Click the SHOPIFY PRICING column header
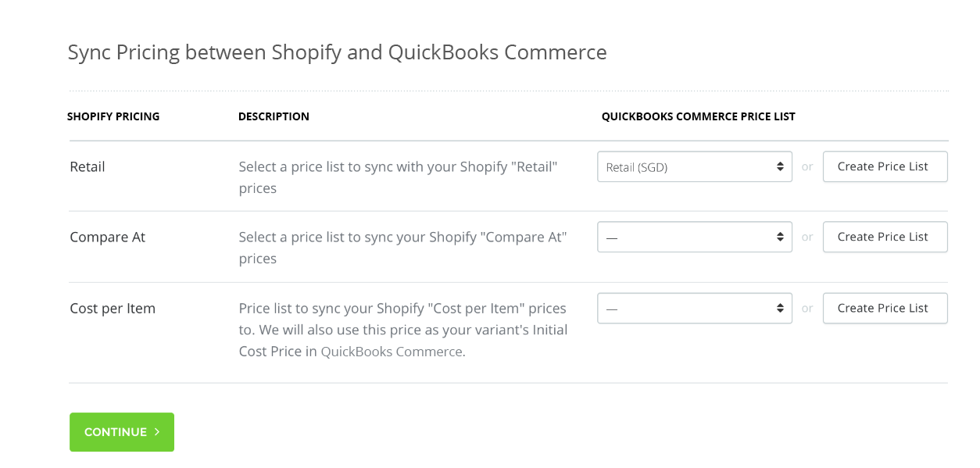 tap(113, 116)
